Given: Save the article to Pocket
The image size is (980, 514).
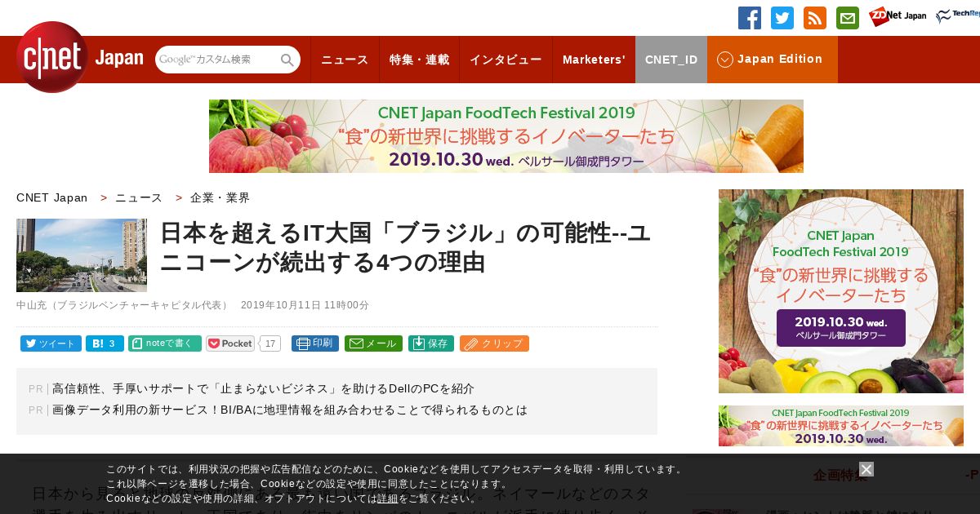Looking at the screenshot, I should pos(230,343).
